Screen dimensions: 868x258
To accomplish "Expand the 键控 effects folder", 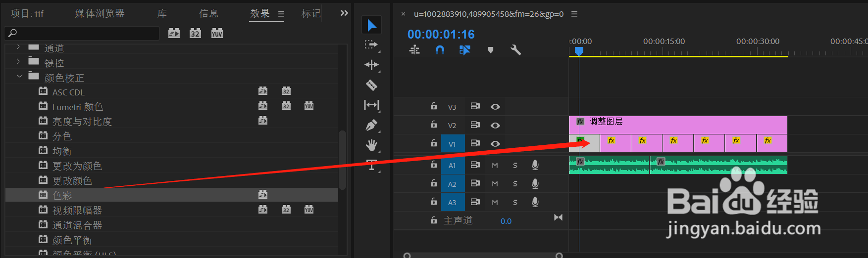I will click(18, 61).
